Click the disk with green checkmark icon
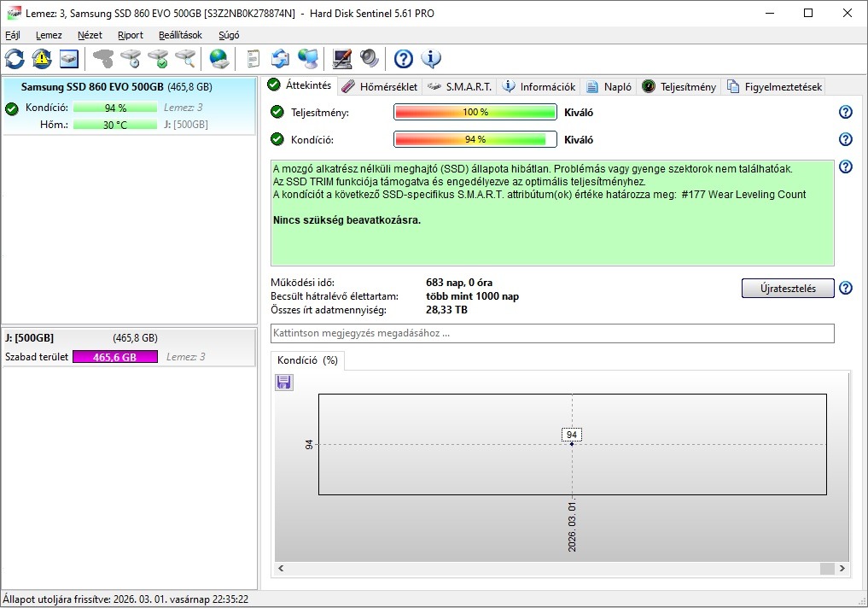The height and width of the screenshot is (608, 868). click(x=158, y=58)
